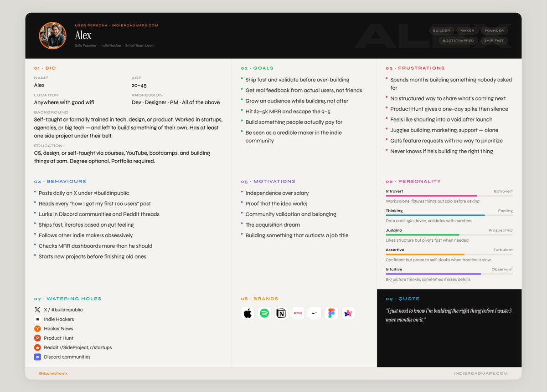Click motivation 'Community validation and belonging'
Viewport: 547px width, 392px height.
(291, 214)
